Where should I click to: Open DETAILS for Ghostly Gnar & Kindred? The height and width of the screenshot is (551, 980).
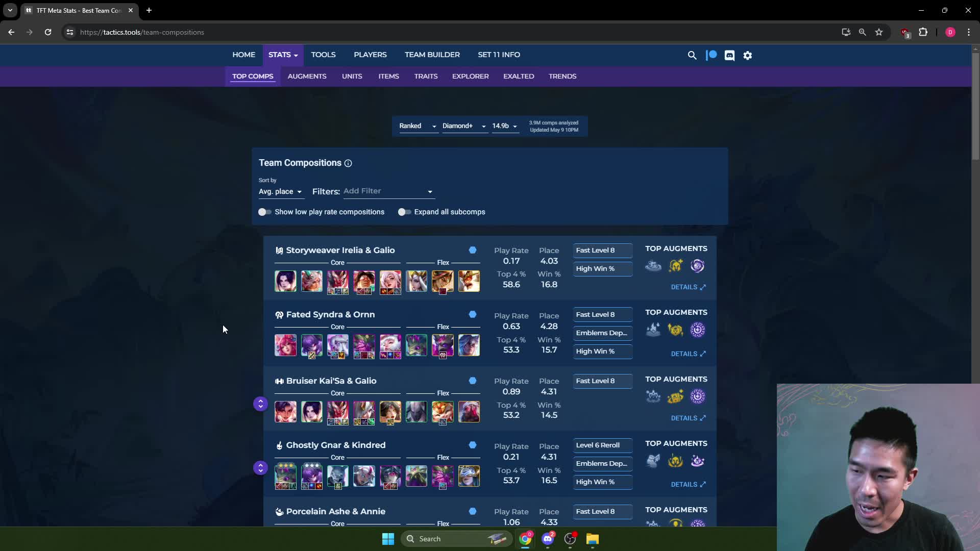point(689,484)
